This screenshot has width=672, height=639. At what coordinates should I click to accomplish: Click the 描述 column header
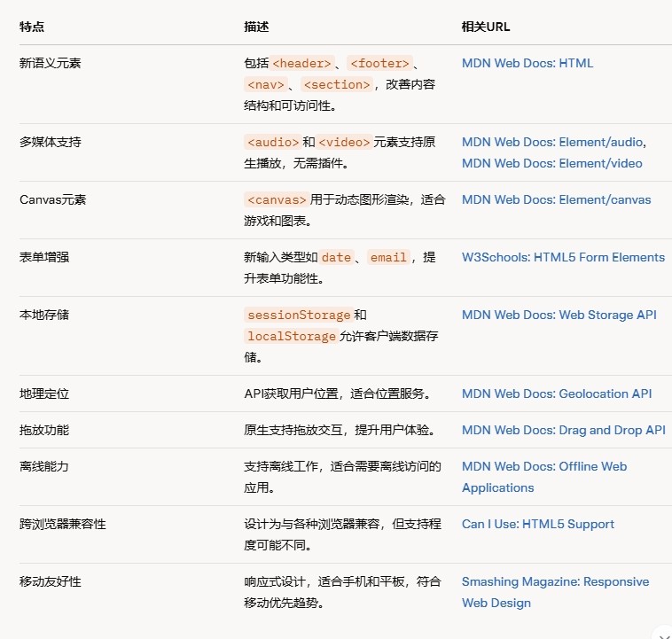256,27
